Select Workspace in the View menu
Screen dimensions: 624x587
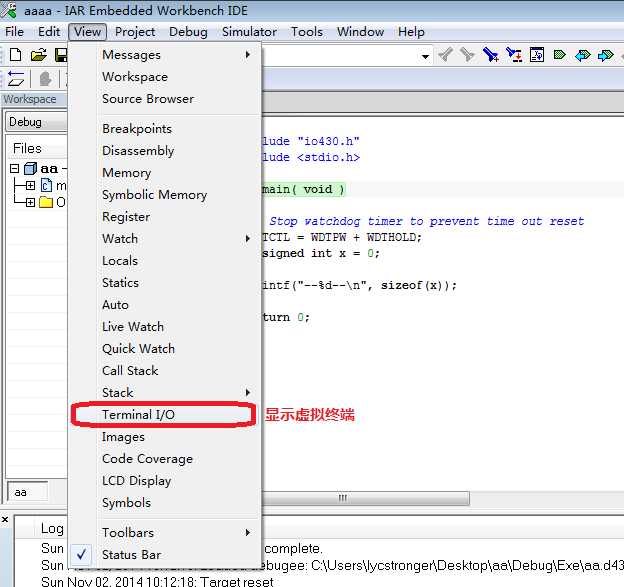(x=165, y=76)
